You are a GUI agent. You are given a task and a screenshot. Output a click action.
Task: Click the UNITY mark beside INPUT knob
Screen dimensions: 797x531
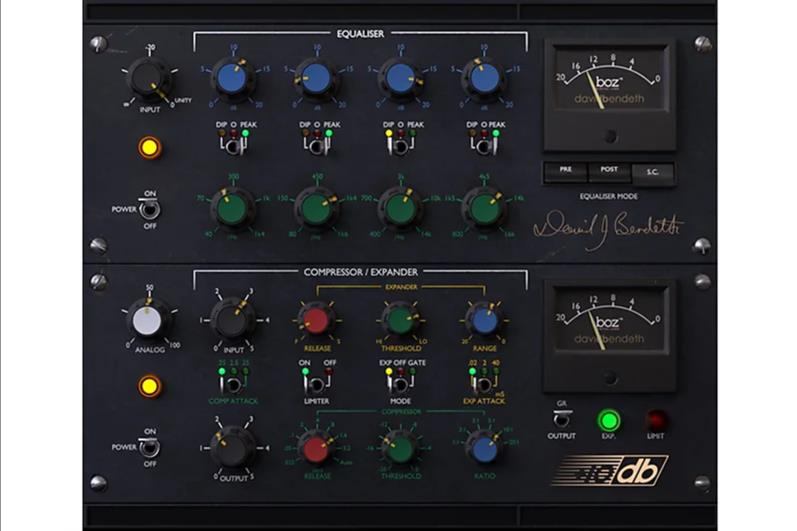pyautogui.click(x=183, y=101)
